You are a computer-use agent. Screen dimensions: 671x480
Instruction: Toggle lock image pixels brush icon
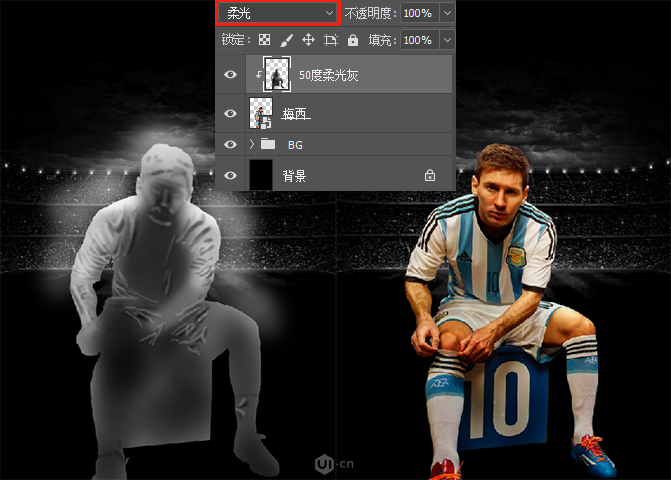click(286, 40)
